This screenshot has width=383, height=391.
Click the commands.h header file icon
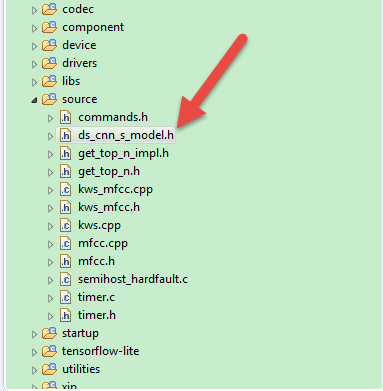(66, 118)
